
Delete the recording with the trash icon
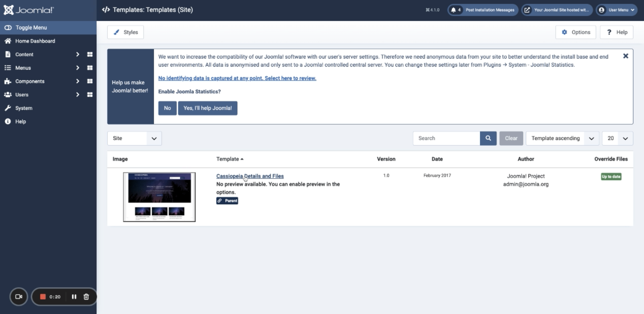(x=86, y=297)
